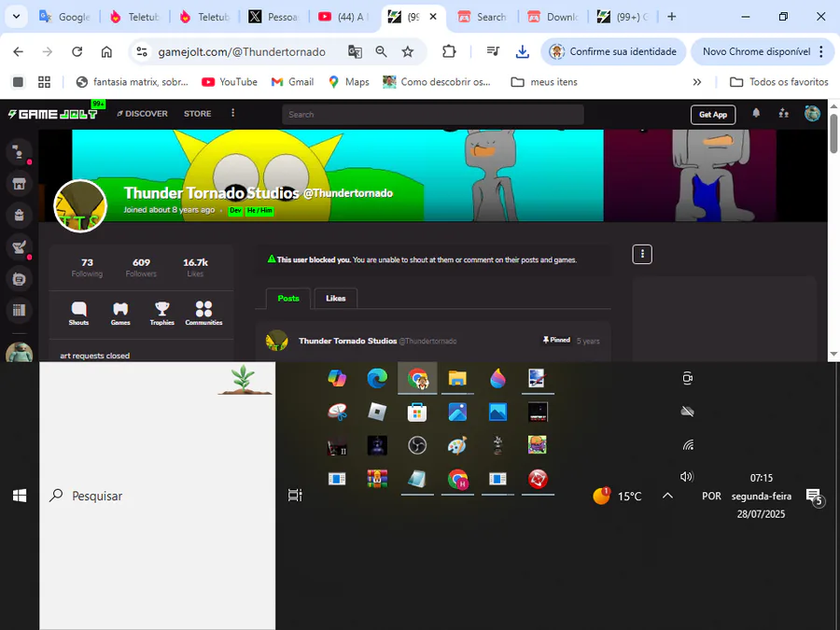View the 609 Followers list
Image resolution: width=840 pixels, height=630 pixels.
click(x=142, y=267)
